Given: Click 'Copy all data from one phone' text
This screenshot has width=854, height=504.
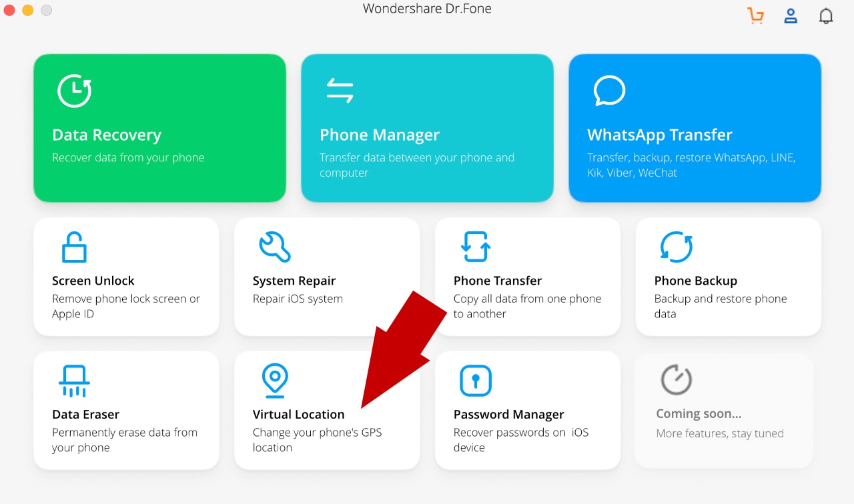Looking at the screenshot, I should tap(528, 306).
